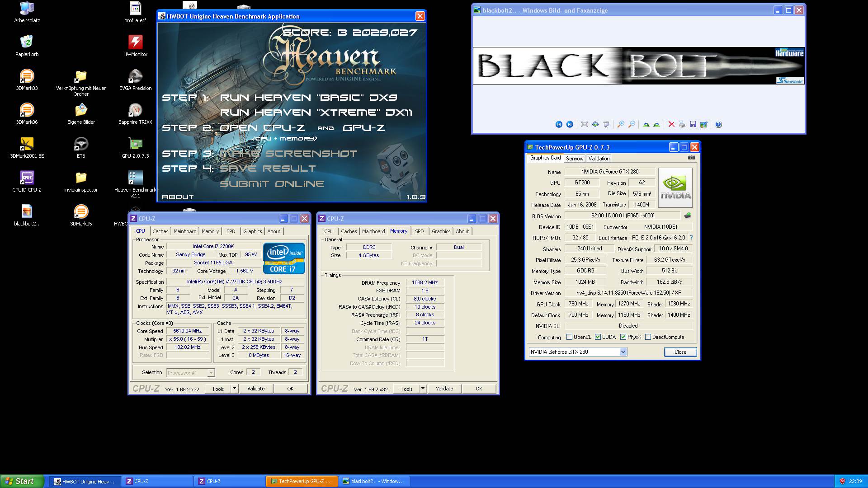Start slideshow in picture viewer
The width and height of the screenshot is (868, 488).
click(x=606, y=124)
